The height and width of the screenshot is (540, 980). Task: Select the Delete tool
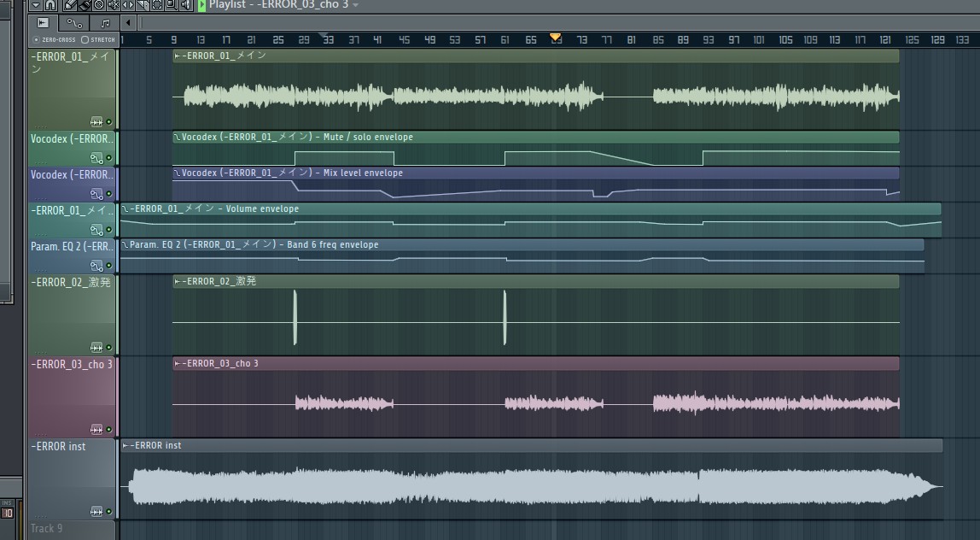(x=99, y=5)
